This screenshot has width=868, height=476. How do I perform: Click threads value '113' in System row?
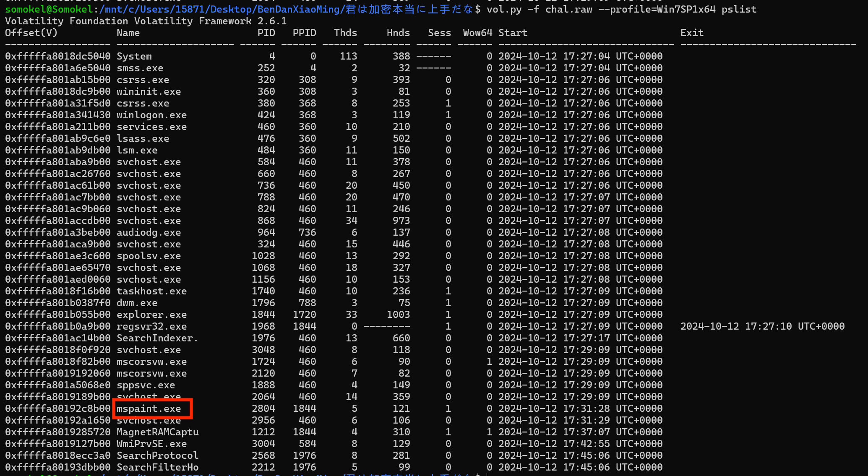click(x=349, y=56)
